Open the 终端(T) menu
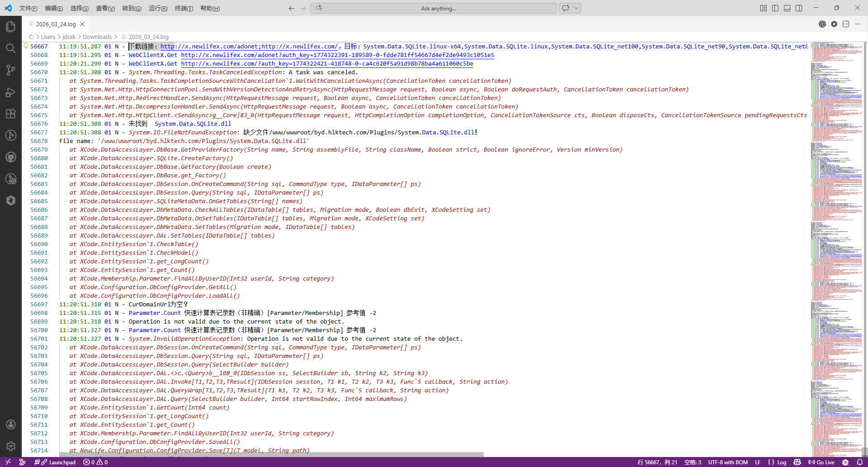The height and width of the screenshot is (467, 868). 184,8
